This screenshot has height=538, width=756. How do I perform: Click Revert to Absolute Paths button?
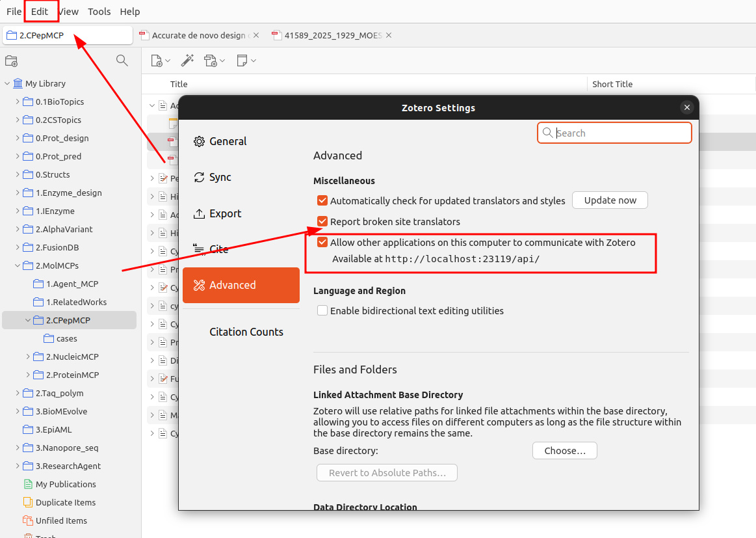387,473
